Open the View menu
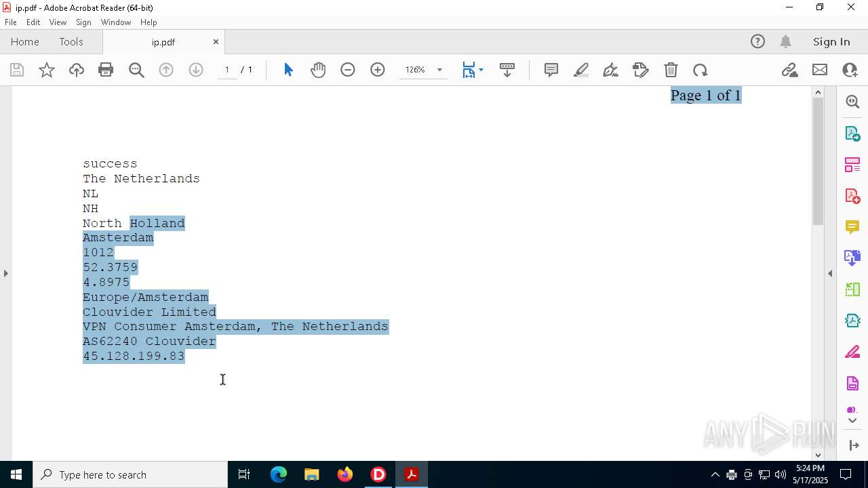This screenshot has width=868, height=488. tap(58, 22)
